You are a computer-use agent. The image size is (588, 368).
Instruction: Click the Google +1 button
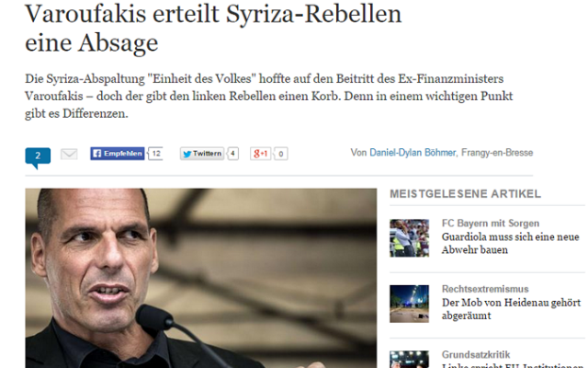click(x=260, y=154)
